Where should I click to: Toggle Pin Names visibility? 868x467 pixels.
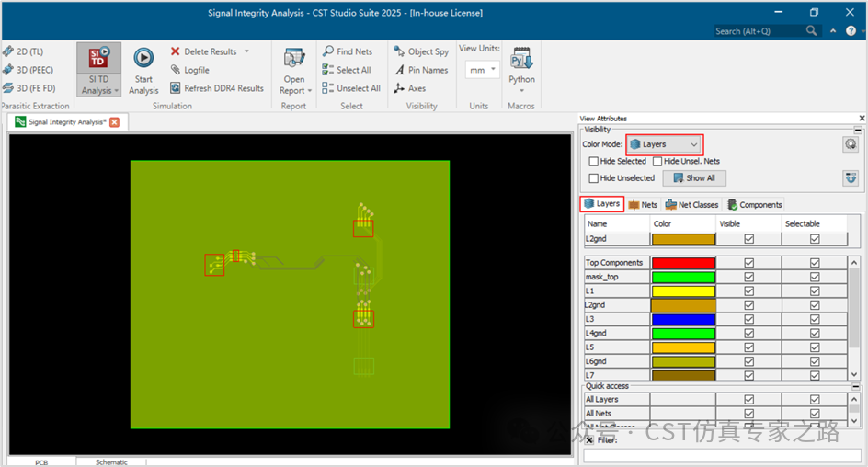421,70
